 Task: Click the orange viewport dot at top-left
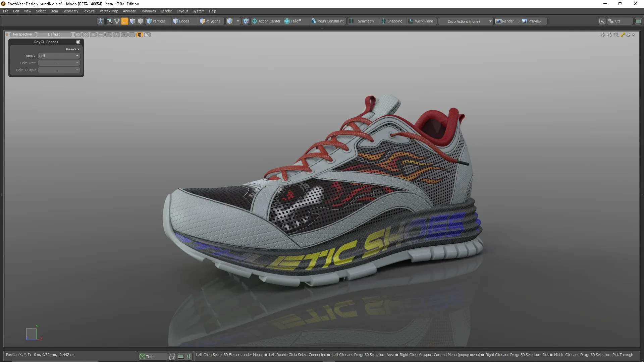[x=7, y=35]
